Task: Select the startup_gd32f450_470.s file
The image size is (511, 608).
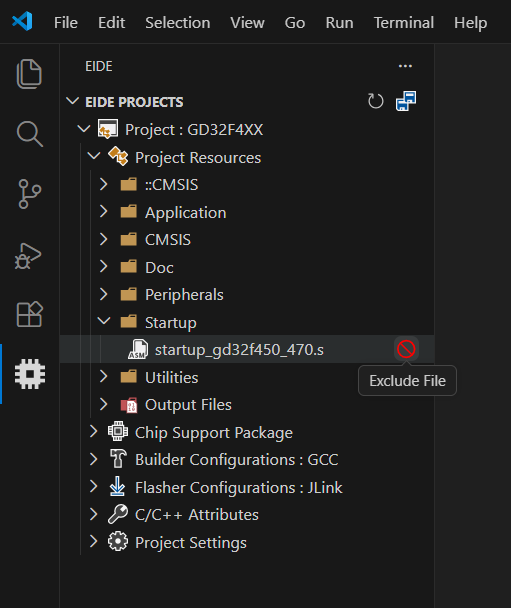Action: click(x=247, y=349)
